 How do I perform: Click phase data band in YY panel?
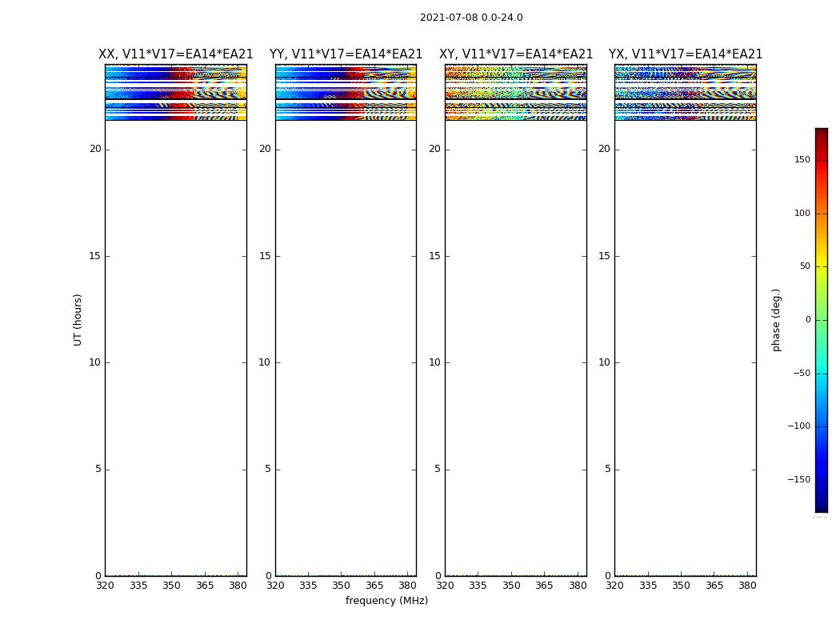(x=346, y=93)
